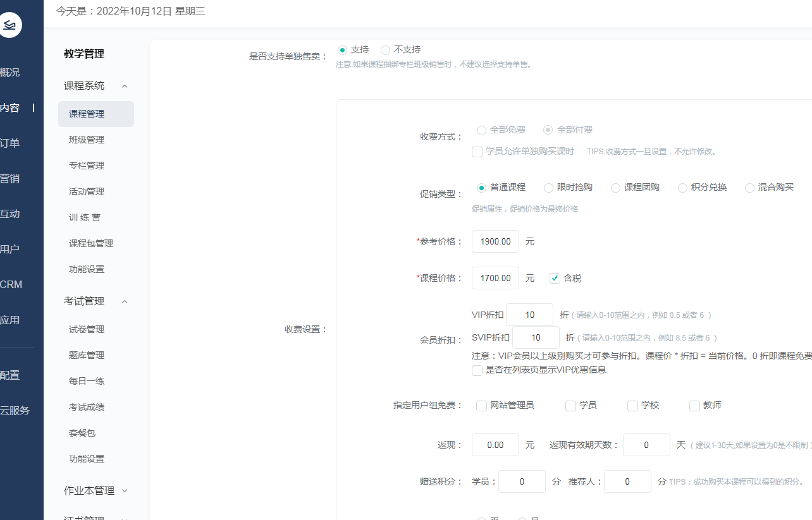Focus the SVIP折扣 input box
This screenshot has width=812, height=520.
point(536,337)
